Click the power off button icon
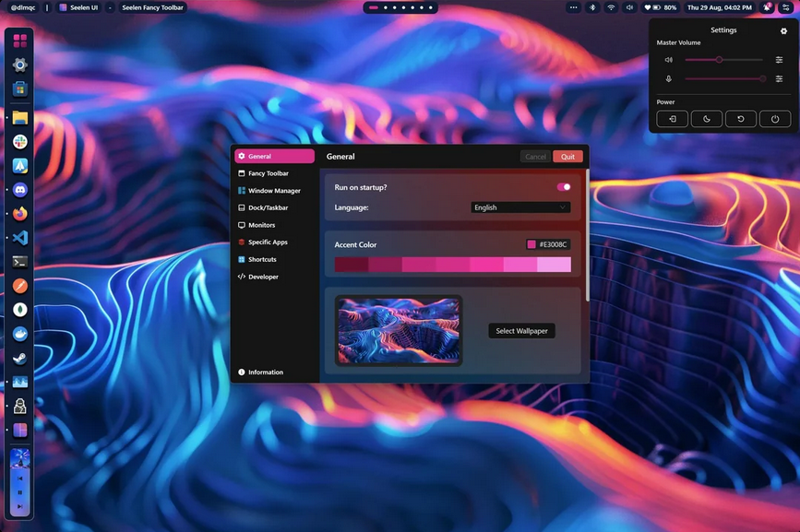The height and width of the screenshot is (532, 800). click(774, 119)
